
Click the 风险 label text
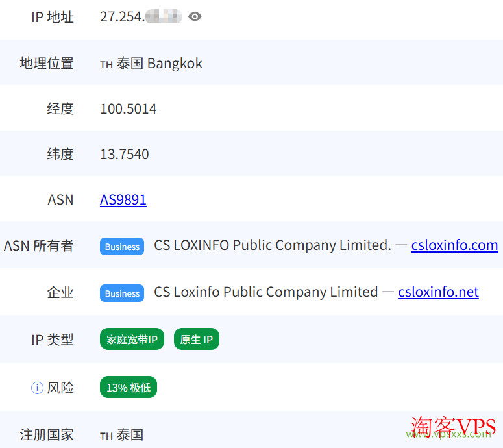pyautogui.click(x=60, y=388)
